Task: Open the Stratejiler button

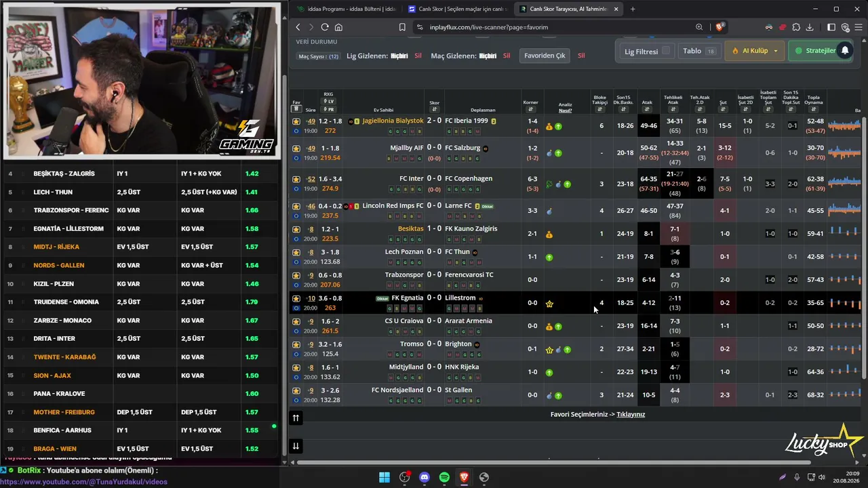Action: pos(819,51)
